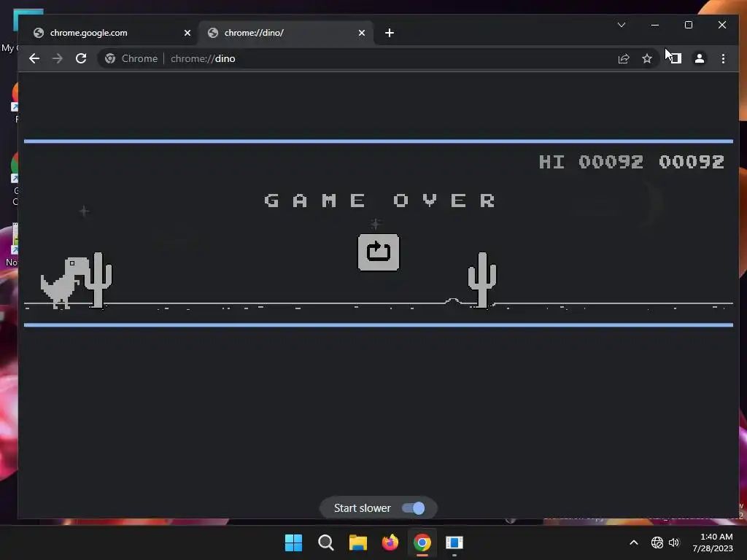The image size is (747, 560).
Task: View site information Chrome icon
Action: pyautogui.click(x=110, y=58)
